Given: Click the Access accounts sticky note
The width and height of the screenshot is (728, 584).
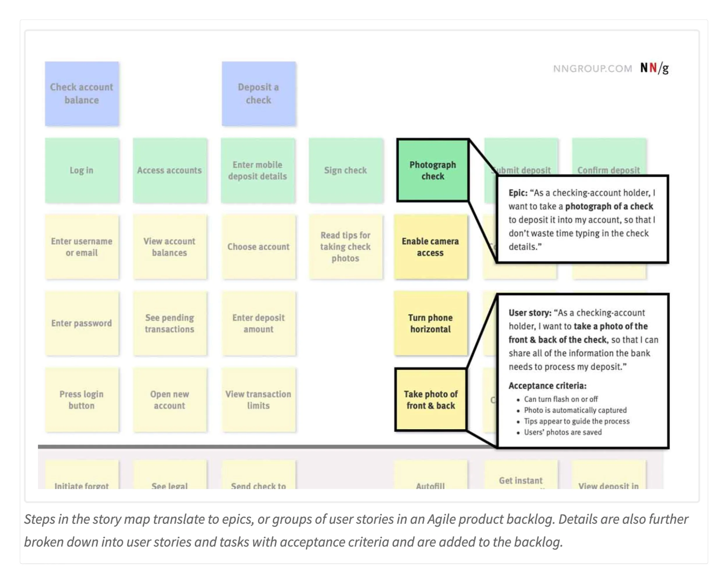Looking at the screenshot, I should (x=169, y=170).
